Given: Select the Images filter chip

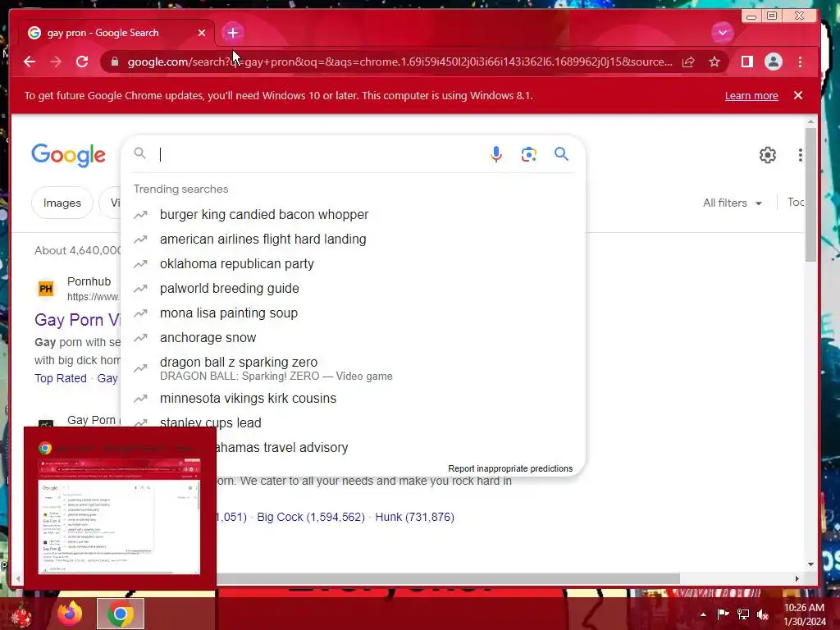Looking at the screenshot, I should [x=62, y=203].
